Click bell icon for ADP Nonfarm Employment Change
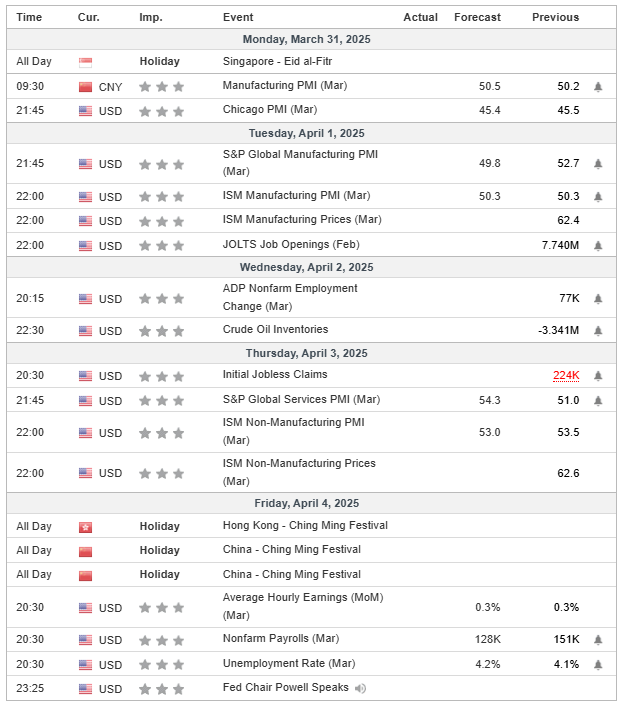Screen dimensions: 620x704 (598, 299)
